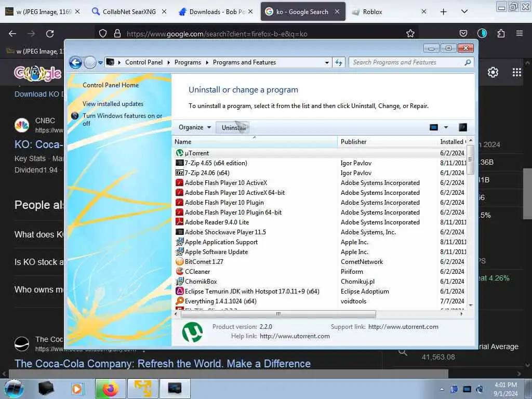Image resolution: width=532 pixels, height=399 pixels.
Task: Click the Control Panel address bar refresh icon
Action: [x=339, y=62]
